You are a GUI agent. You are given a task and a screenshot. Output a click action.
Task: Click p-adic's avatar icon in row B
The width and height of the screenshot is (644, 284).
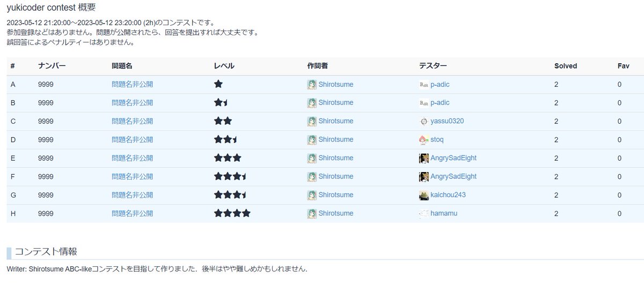[x=423, y=103]
